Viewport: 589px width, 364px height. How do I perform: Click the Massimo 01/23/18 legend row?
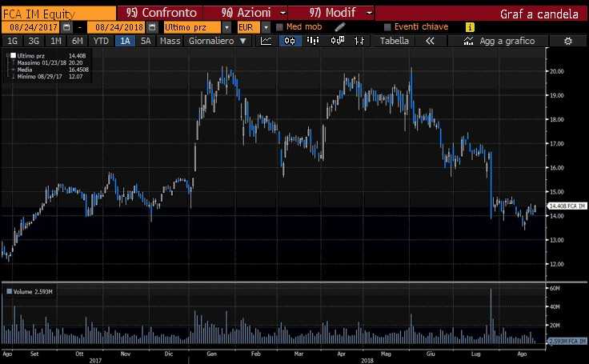point(50,62)
